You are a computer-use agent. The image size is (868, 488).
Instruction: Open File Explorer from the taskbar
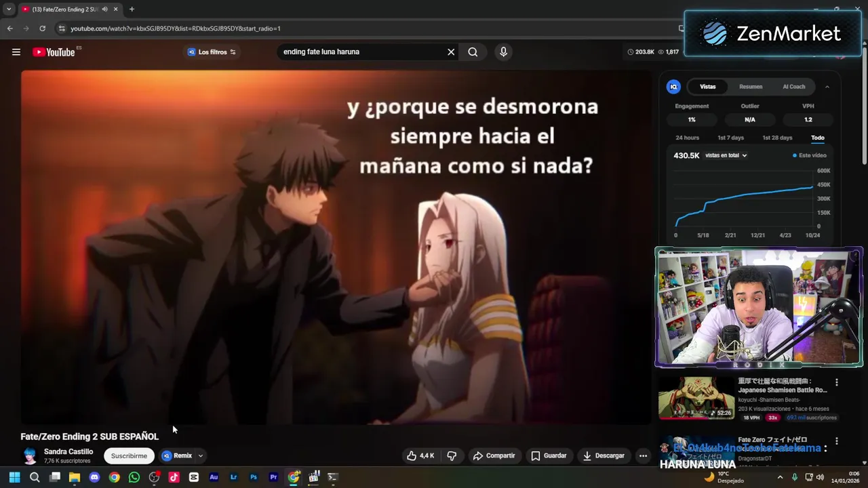[x=75, y=477]
